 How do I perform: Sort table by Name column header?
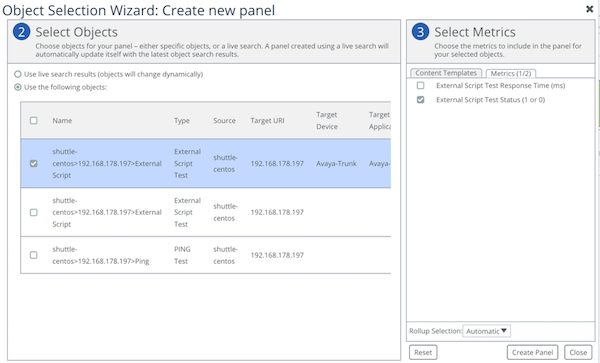coord(62,120)
